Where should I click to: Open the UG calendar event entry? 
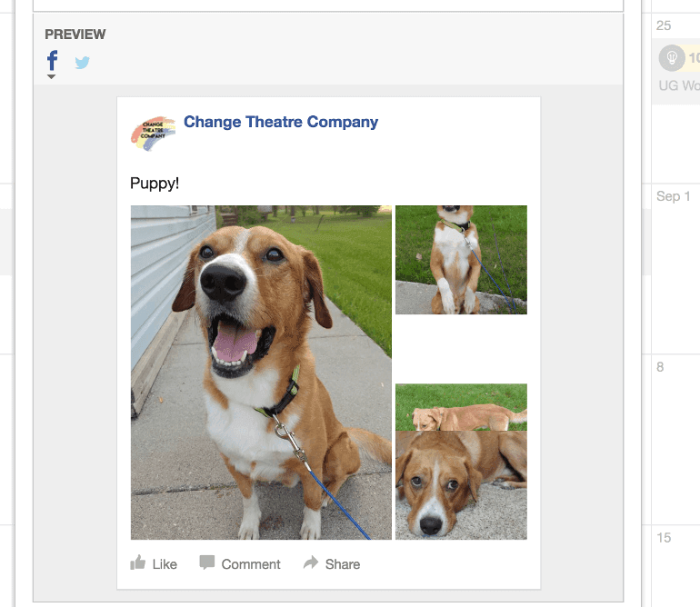[x=679, y=86]
